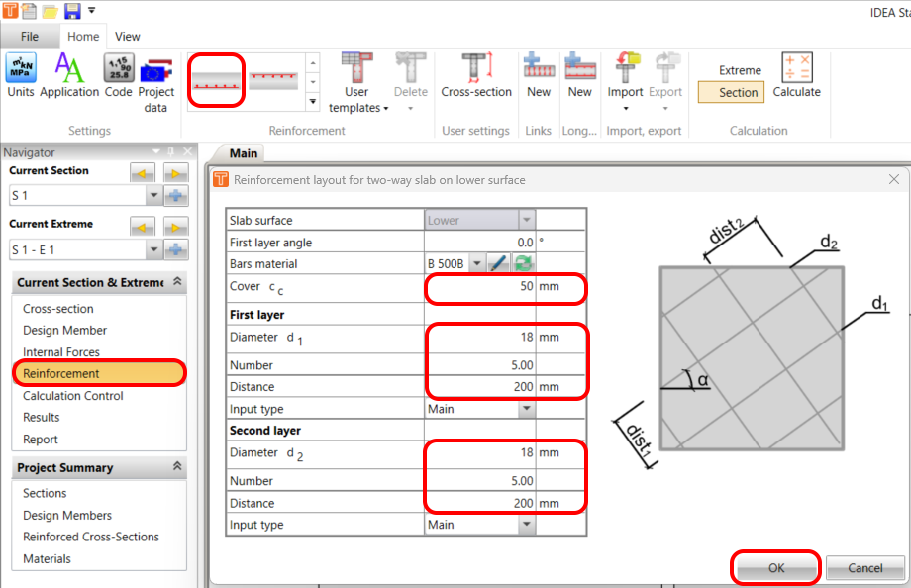Click the Import icon in Import, export group
The image size is (911, 588).
pyautogui.click(x=626, y=79)
